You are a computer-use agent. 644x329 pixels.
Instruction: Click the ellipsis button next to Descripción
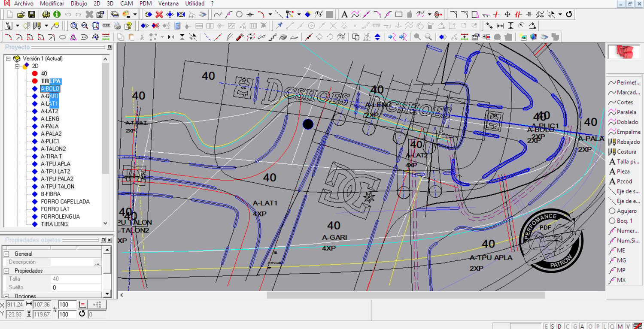97,262
